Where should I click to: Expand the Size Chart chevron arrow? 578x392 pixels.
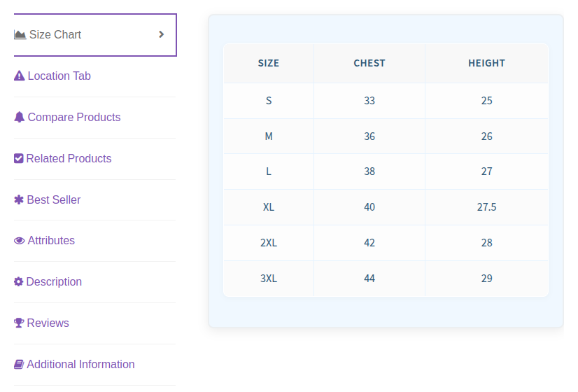pyautogui.click(x=162, y=34)
